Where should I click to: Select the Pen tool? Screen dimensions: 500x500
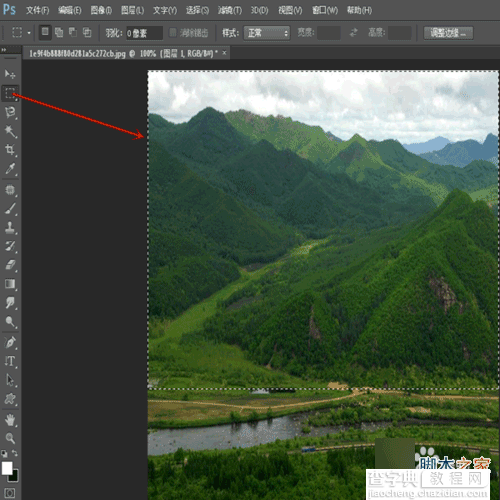[x=10, y=342]
